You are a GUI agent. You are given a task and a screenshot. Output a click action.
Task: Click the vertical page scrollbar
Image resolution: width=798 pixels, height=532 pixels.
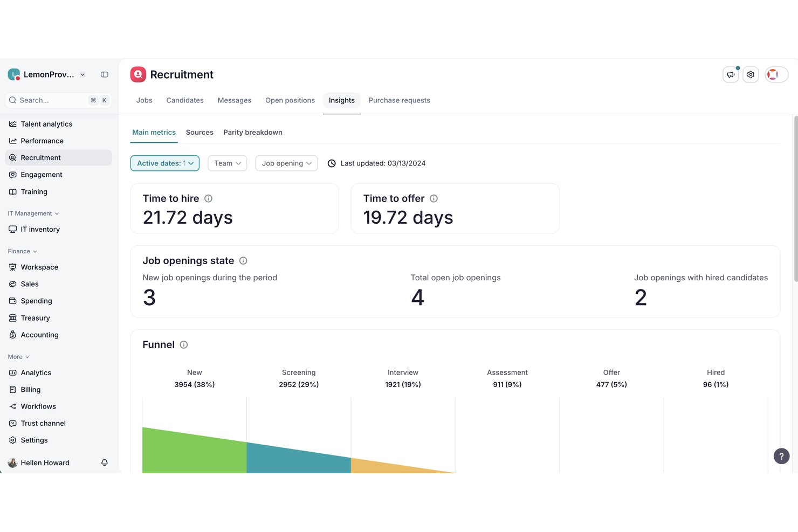795,198
